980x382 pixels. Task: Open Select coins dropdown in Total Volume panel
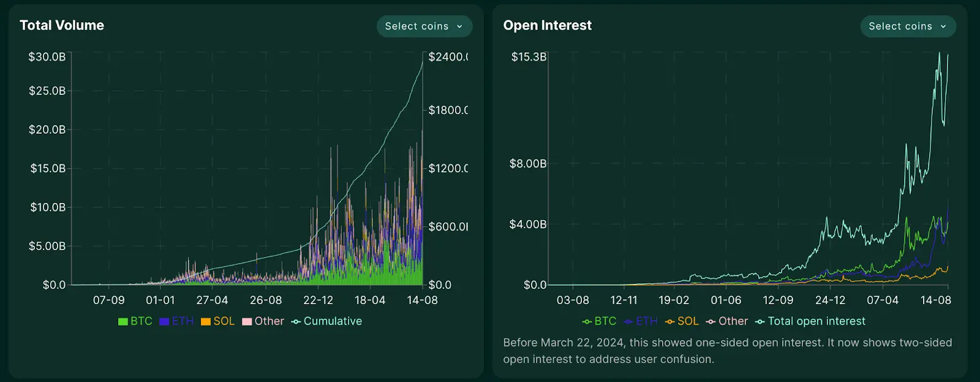coord(424,26)
